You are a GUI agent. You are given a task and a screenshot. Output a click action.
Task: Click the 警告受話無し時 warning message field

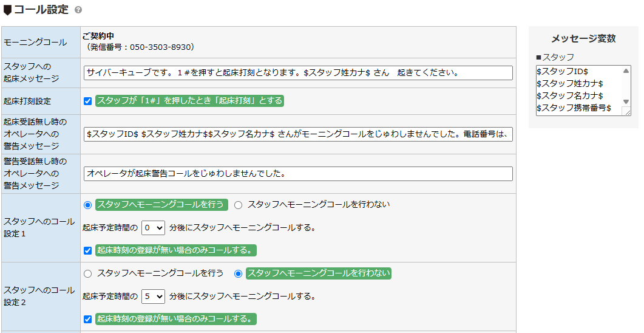(298, 174)
